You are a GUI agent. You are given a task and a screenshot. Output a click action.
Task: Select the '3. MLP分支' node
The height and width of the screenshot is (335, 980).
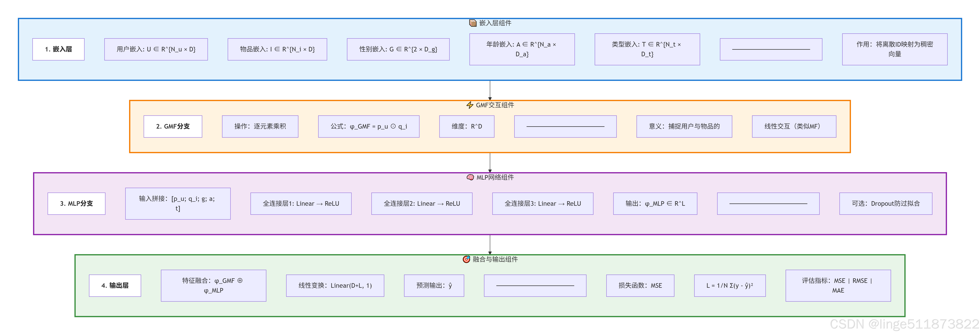76,204
